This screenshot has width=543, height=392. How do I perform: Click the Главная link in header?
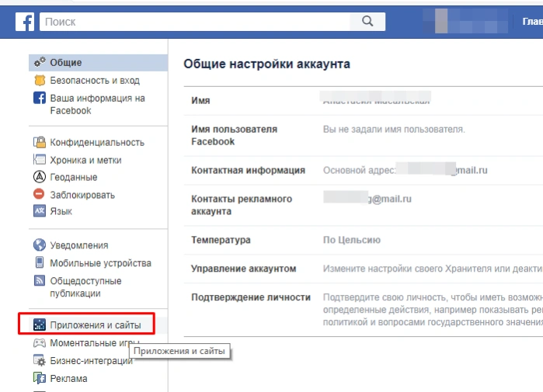(x=532, y=22)
